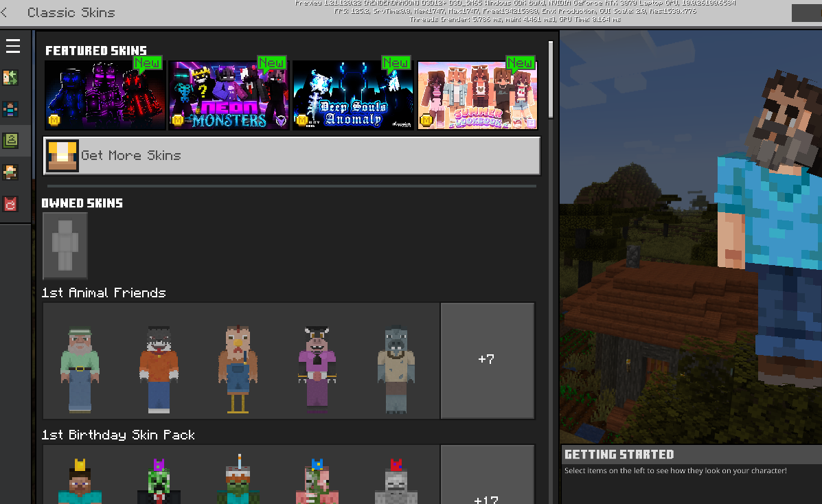Select the green Classic Skins sidebar tab
This screenshot has height=504, width=822.
[x=10, y=141]
